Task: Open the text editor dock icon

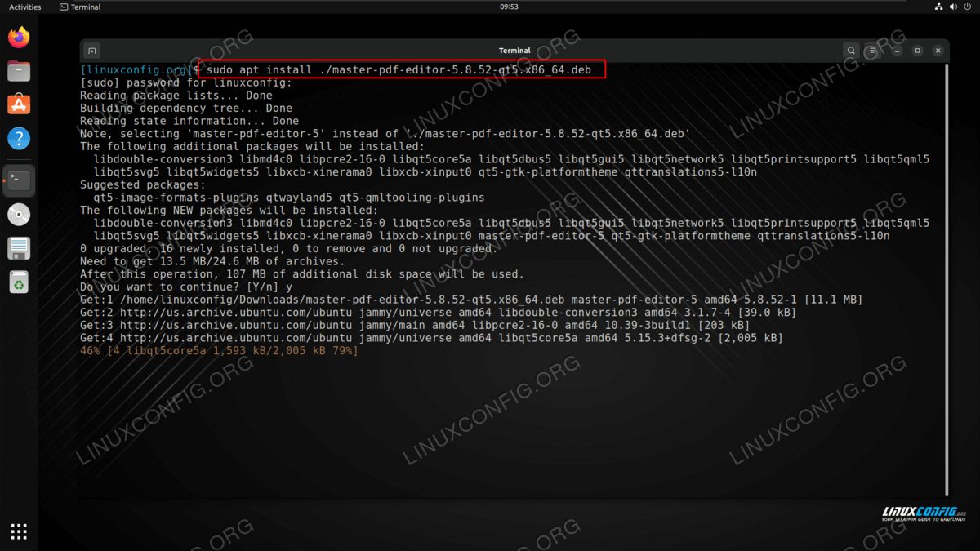Action: (19, 248)
